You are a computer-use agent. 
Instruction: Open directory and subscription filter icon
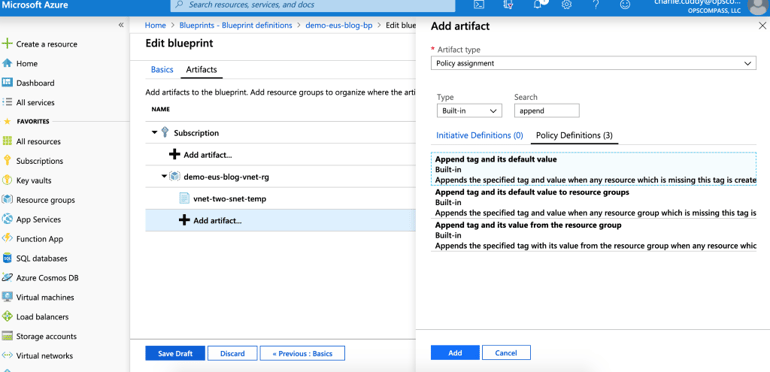click(x=509, y=5)
